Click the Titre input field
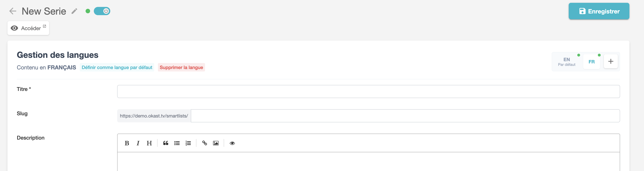Viewport: 644px width, 171px height. tap(368, 91)
